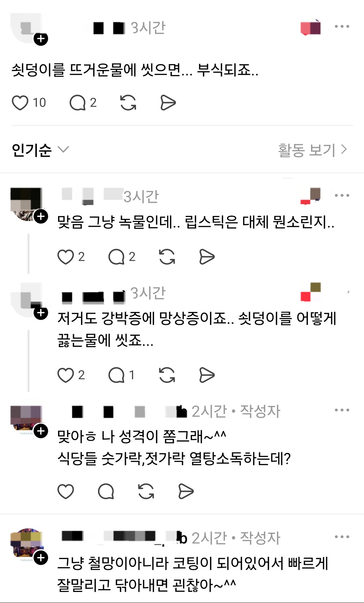Open more options on the 녹물인데 reply
Image resolution: width=364 pixels, height=603 pixels.
click(x=342, y=195)
